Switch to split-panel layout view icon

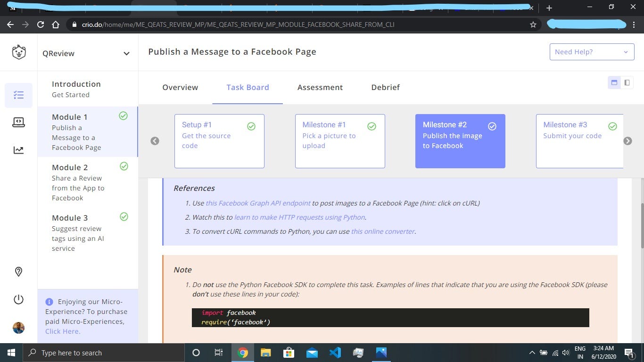(x=627, y=82)
